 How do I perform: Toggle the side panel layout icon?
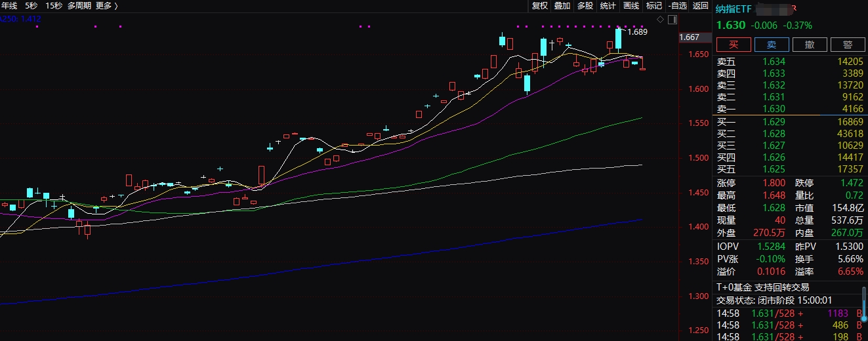tap(672, 19)
